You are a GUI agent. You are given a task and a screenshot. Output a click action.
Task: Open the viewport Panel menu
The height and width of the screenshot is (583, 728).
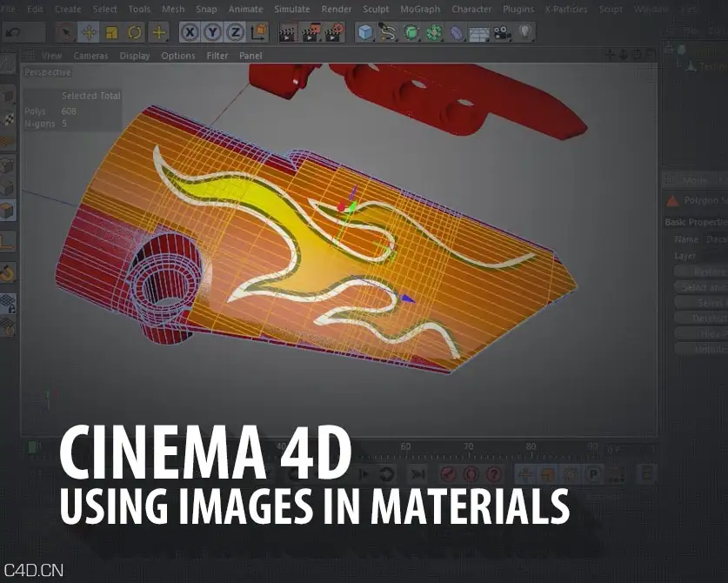click(250, 56)
